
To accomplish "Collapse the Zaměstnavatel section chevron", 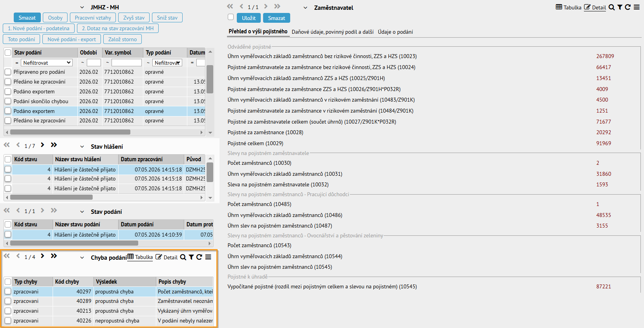I will (306, 8).
